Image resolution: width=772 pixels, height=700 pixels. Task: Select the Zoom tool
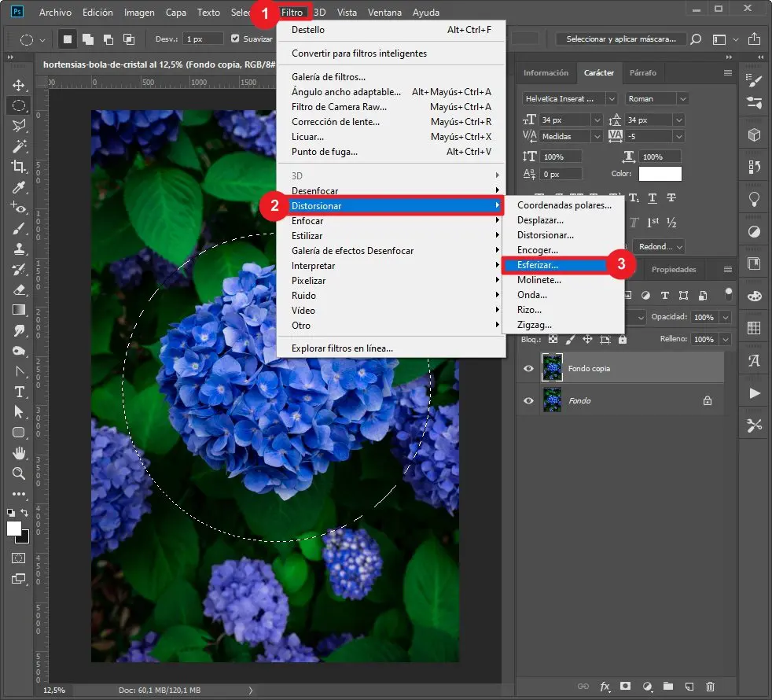(19, 473)
